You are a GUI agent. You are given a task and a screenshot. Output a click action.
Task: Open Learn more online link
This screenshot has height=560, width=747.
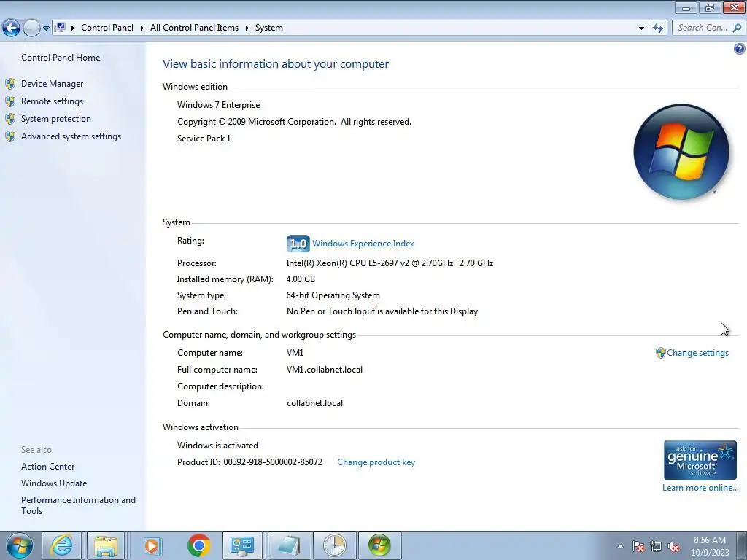coord(700,488)
